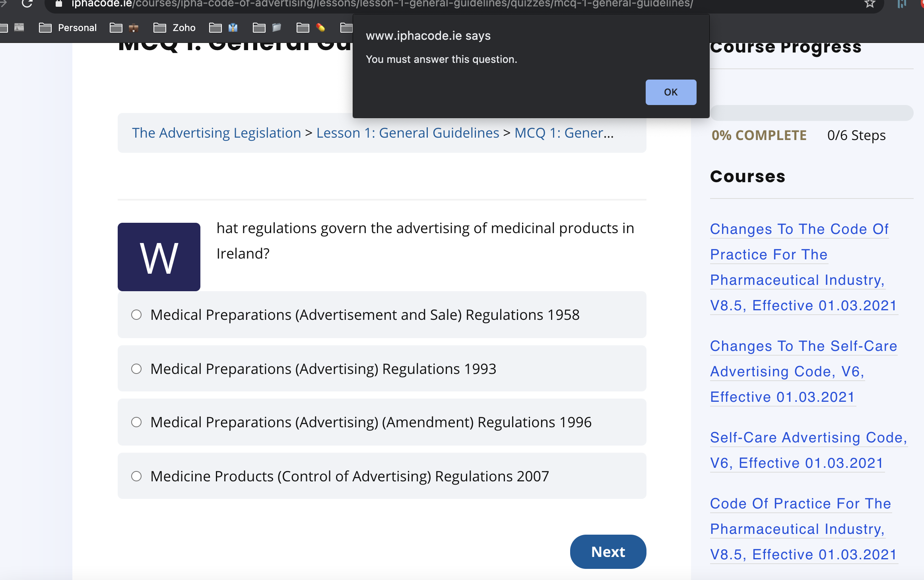
Task: Choose Medicine Products Regulations 2007 option
Action: pyautogui.click(x=136, y=477)
